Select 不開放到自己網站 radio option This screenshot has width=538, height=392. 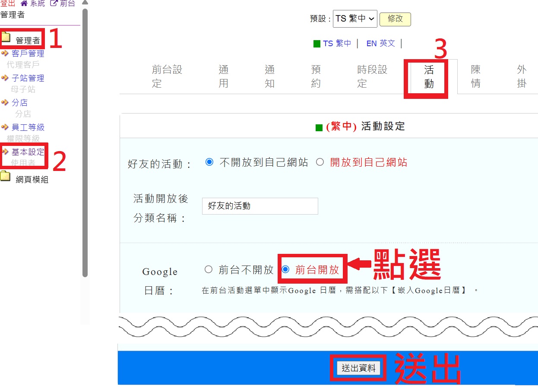pos(209,162)
